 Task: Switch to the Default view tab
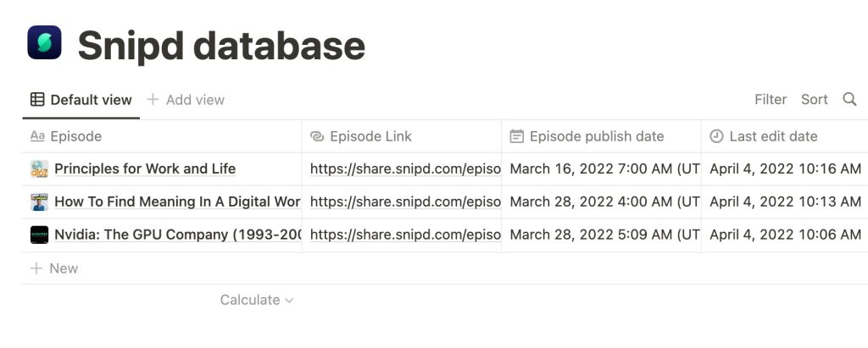coord(81,100)
